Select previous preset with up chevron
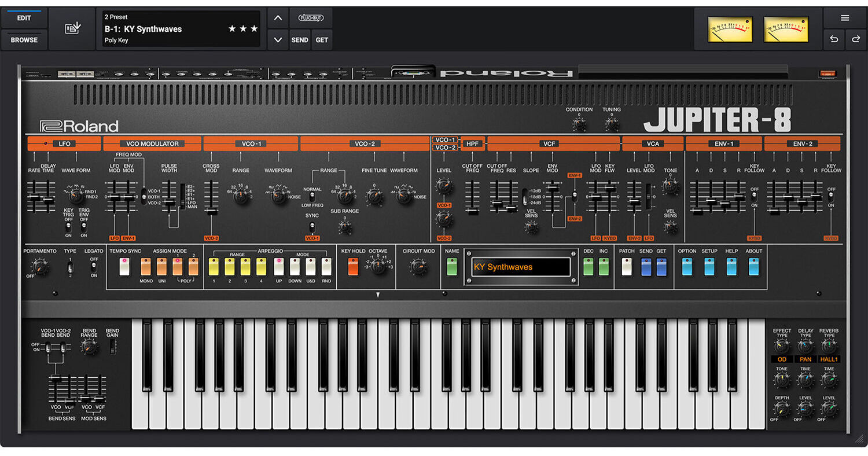 point(278,18)
